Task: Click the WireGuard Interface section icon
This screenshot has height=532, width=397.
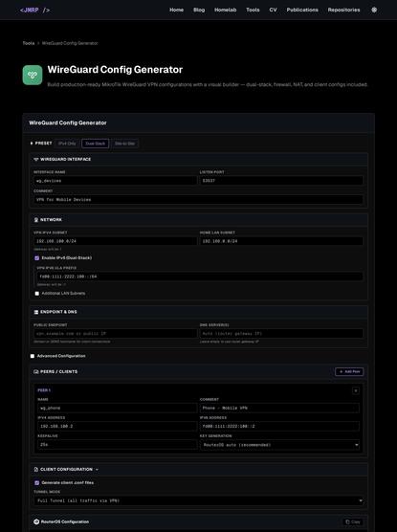Action: coord(36,159)
